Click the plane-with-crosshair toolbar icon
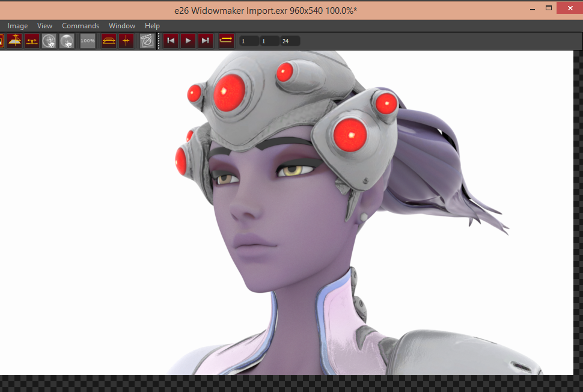 tap(14, 41)
